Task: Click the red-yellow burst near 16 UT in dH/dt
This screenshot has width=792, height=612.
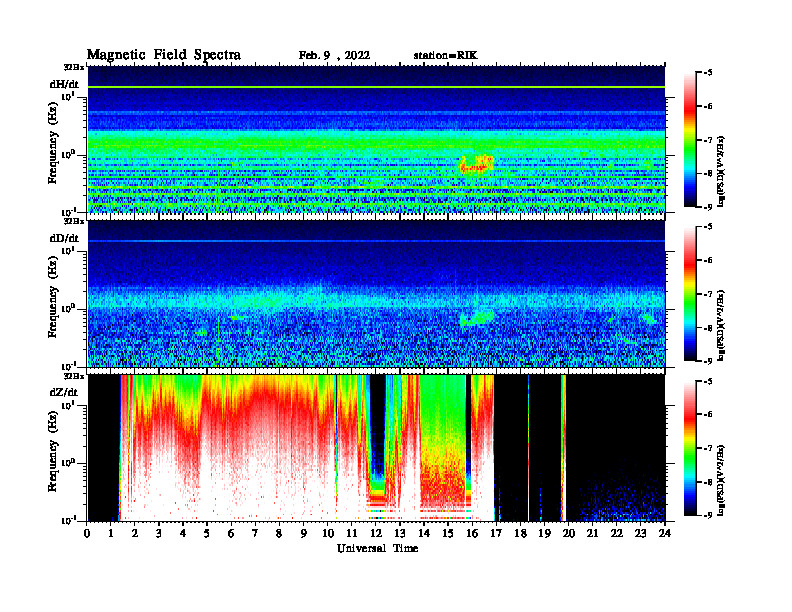Action: [476, 165]
